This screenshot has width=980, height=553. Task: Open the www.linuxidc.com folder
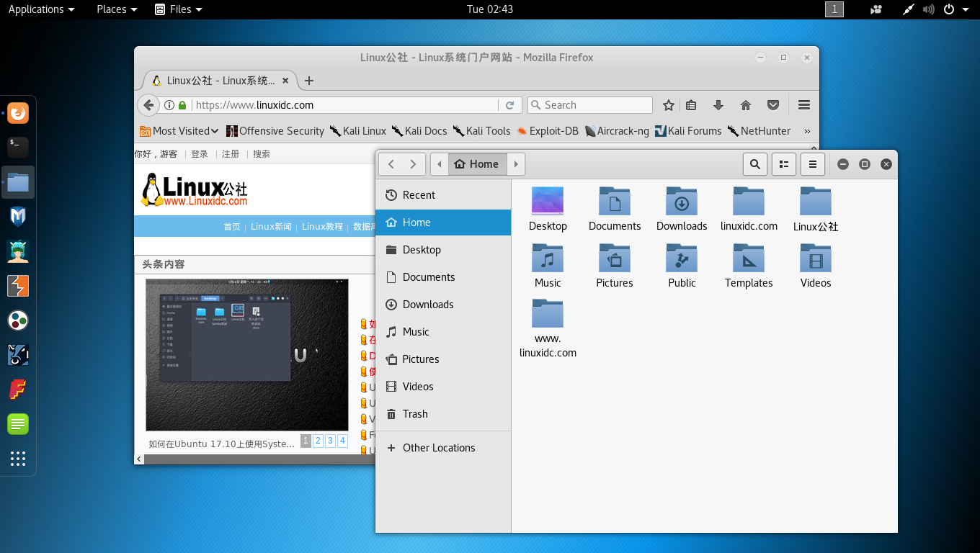pyautogui.click(x=548, y=313)
